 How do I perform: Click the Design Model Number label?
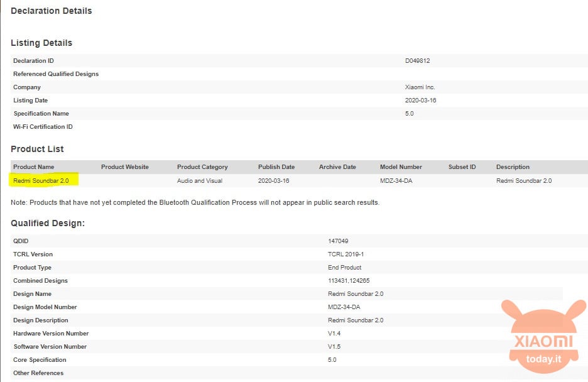[x=45, y=307]
